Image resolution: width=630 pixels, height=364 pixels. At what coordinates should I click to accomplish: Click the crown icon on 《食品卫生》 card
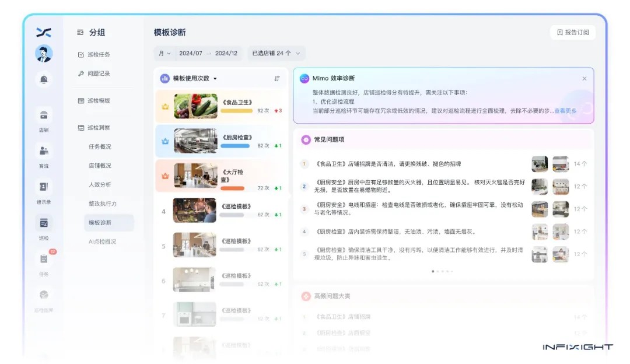[x=165, y=107]
